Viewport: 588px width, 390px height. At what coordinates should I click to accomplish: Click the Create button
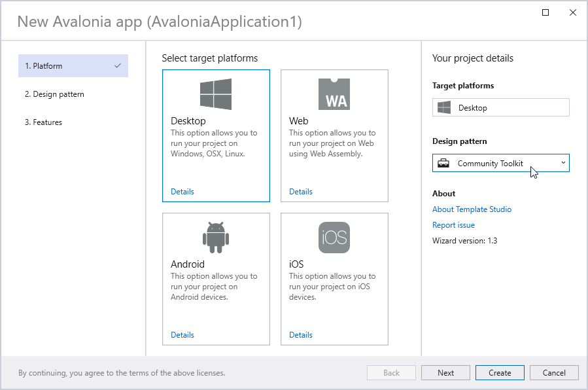[x=500, y=373]
